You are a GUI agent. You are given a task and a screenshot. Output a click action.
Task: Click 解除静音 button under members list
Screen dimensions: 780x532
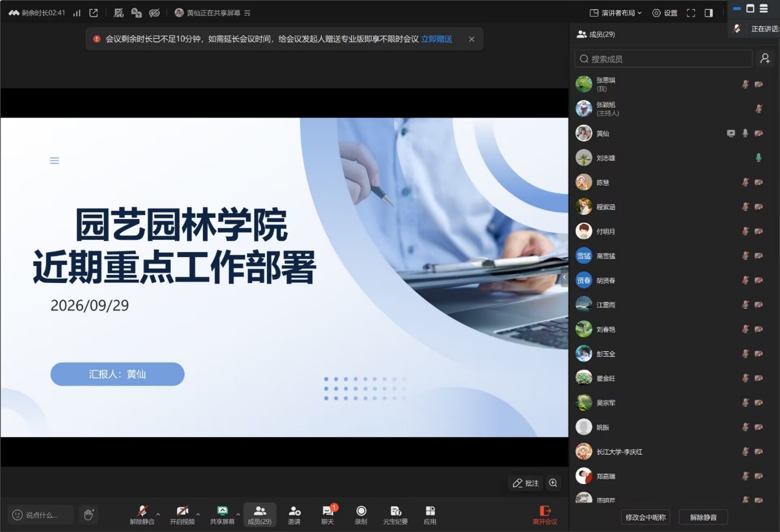(x=703, y=517)
